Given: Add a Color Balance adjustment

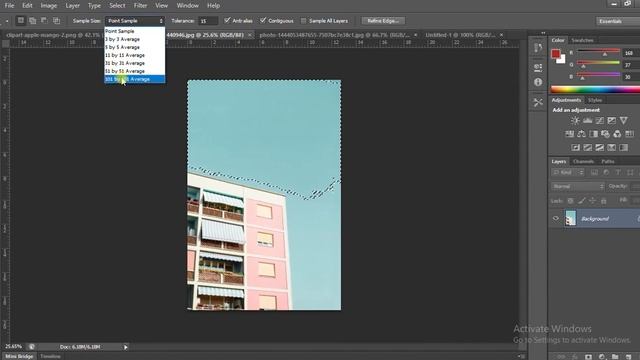Looking at the screenshot, I should (x=581, y=134).
